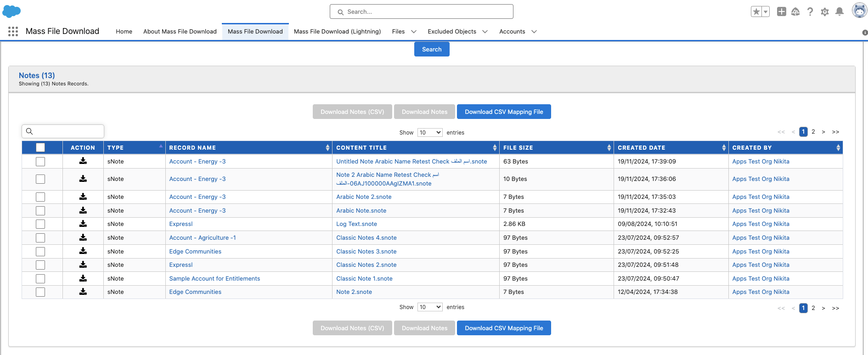The height and width of the screenshot is (355, 868).
Task: Download icon for Classic Note 1.snote row
Action: pyautogui.click(x=83, y=278)
